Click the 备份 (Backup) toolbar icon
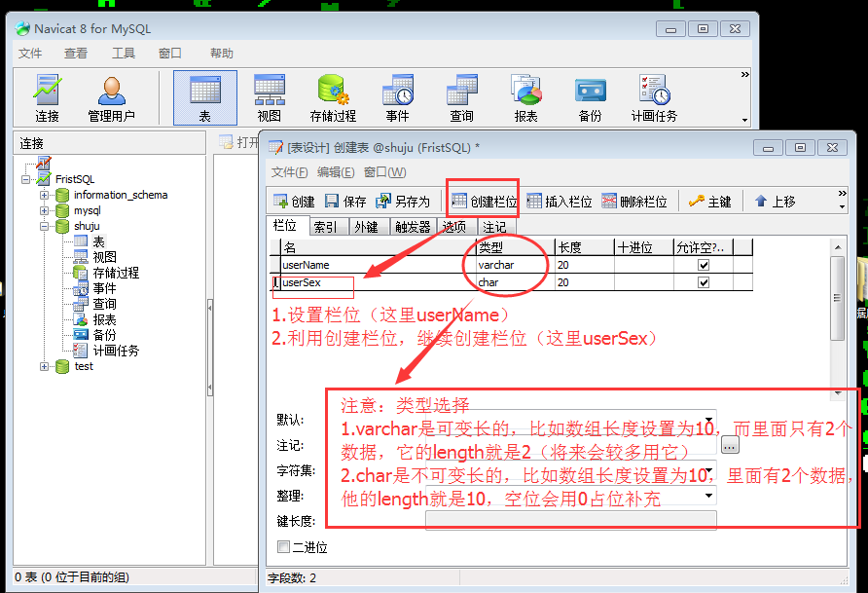868x593 pixels. point(589,96)
